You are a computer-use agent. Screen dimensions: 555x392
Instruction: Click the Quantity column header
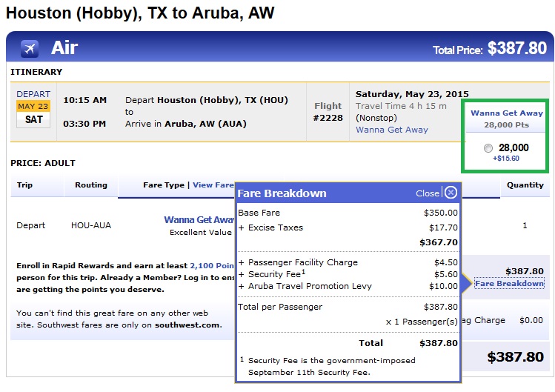click(x=525, y=185)
